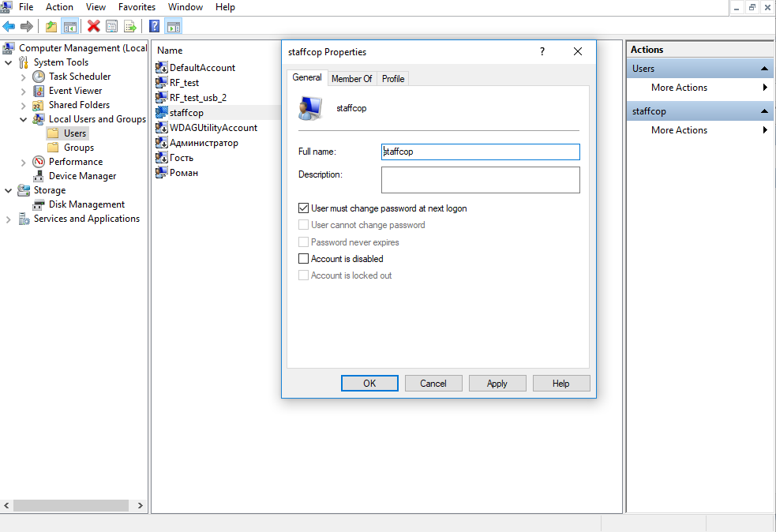The height and width of the screenshot is (532, 776).
Task: Click the question mark in dialog title bar
Action: pos(542,51)
